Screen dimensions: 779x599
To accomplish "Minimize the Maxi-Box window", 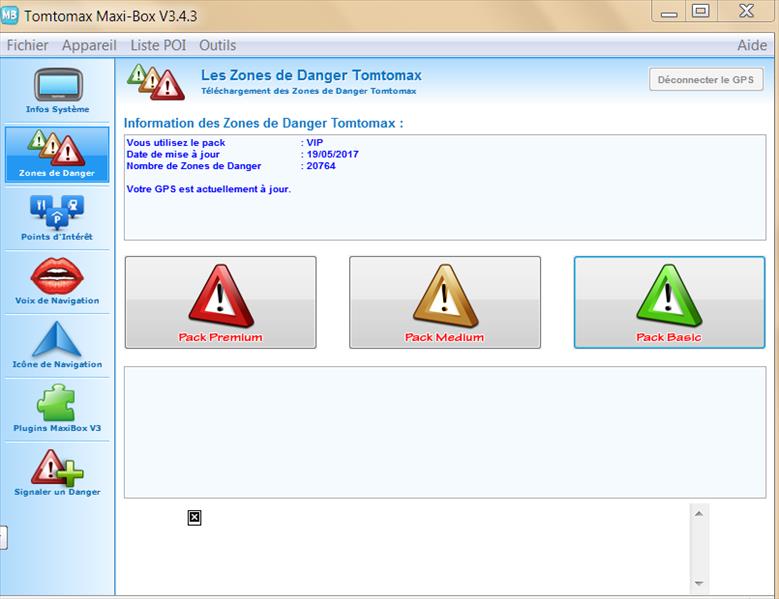I will pos(669,12).
